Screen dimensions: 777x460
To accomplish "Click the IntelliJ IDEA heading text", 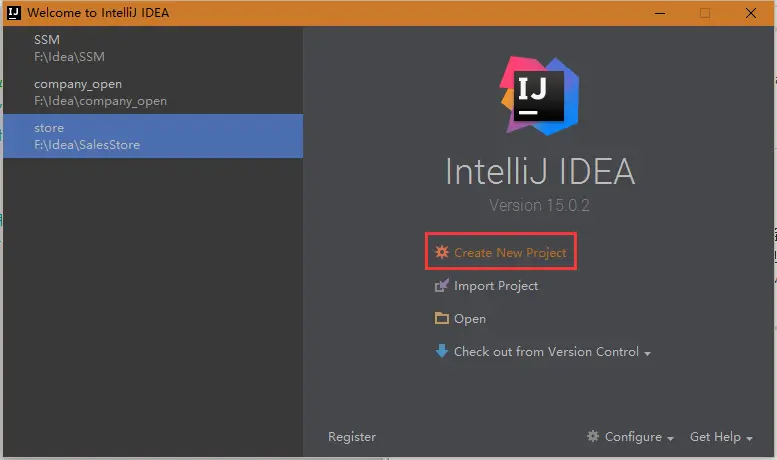I will click(x=540, y=172).
